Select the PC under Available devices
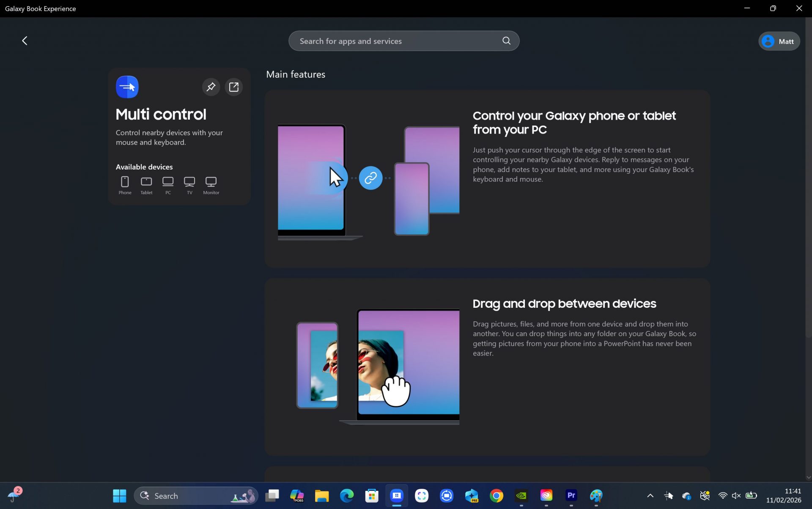 click(168, 183)
